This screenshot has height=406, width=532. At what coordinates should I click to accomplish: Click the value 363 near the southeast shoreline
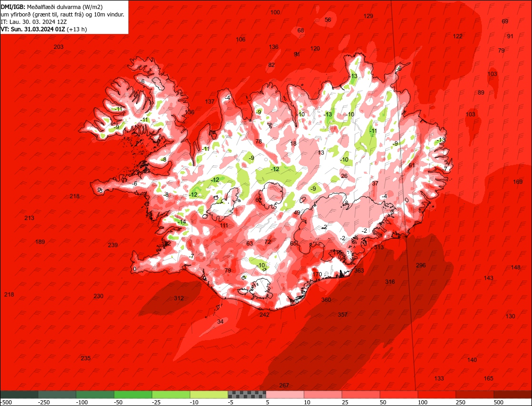coord(359,270)
